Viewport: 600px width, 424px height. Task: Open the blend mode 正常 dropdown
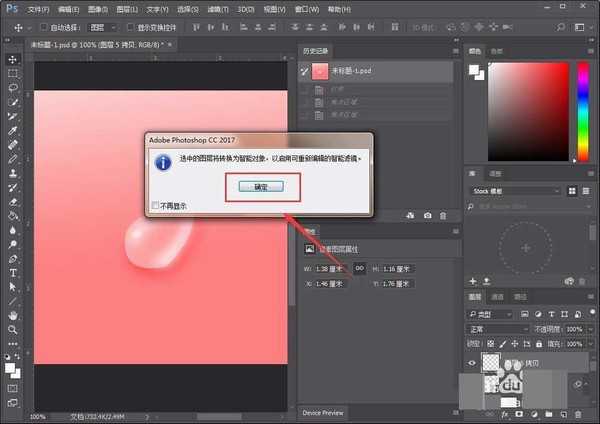[x=499, y=328]
